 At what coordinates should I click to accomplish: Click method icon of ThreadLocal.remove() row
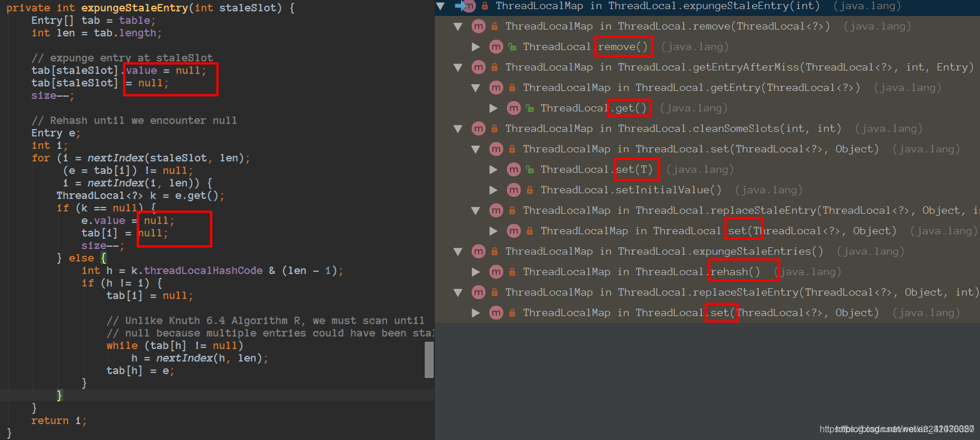click(496, 47)
